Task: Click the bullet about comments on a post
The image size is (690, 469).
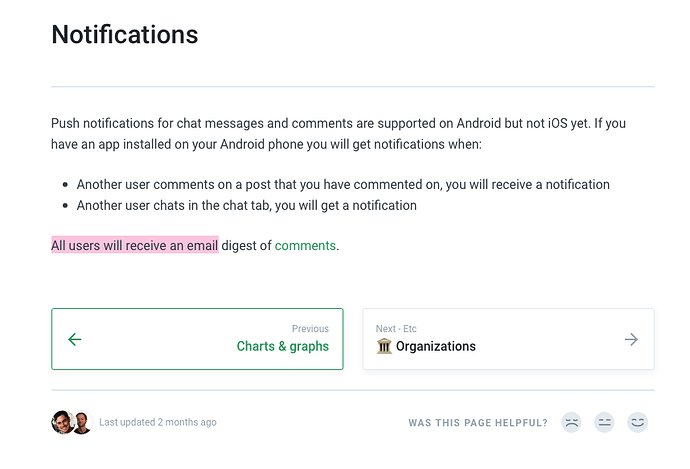Action: click(x=343, y=184)
